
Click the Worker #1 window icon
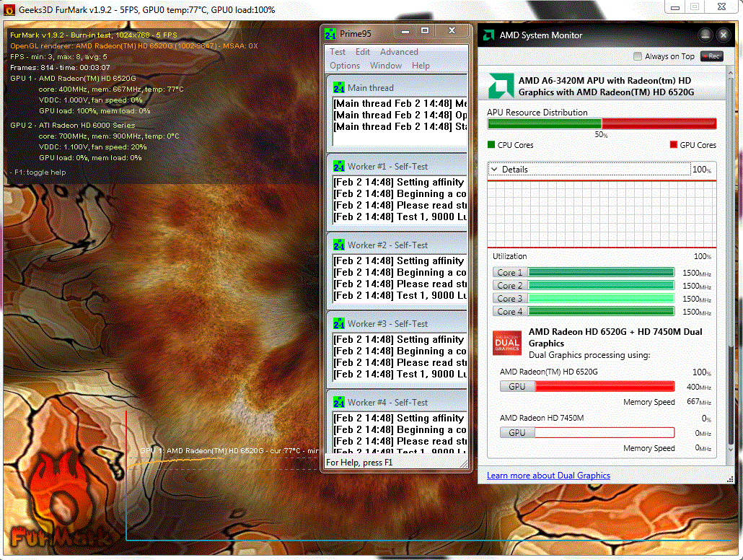coord(339,167)
